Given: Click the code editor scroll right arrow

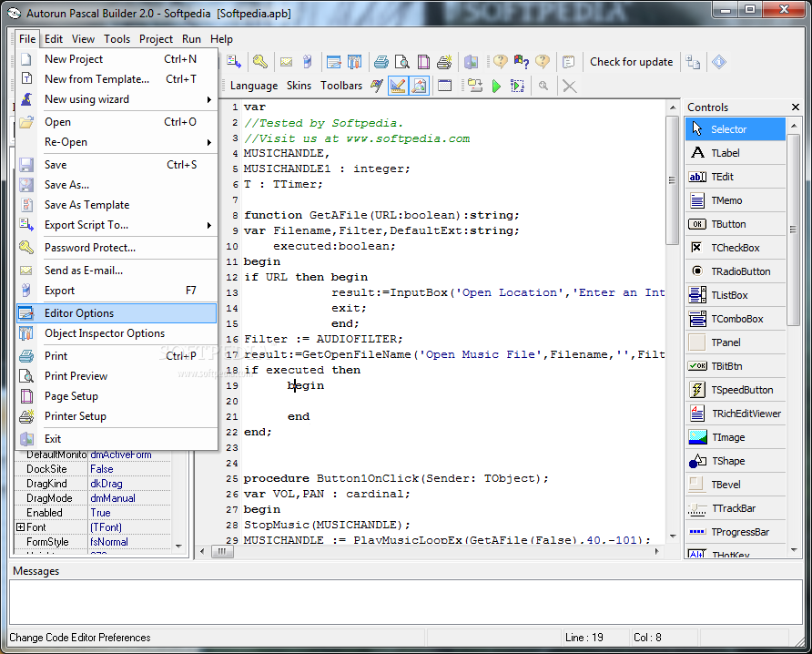Looking at the screenshot, I should click(x=656, y=551).
